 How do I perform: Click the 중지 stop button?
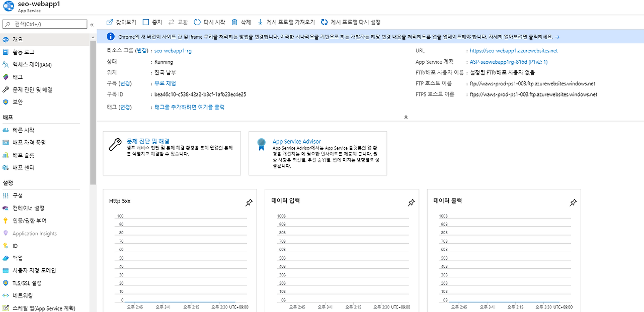point(152,22)
